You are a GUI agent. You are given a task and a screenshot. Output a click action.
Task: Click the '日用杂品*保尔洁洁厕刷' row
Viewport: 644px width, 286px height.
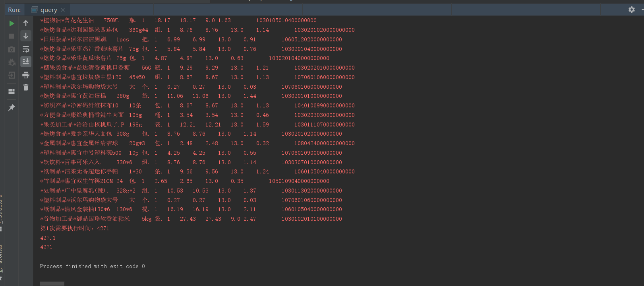[191, 39]
